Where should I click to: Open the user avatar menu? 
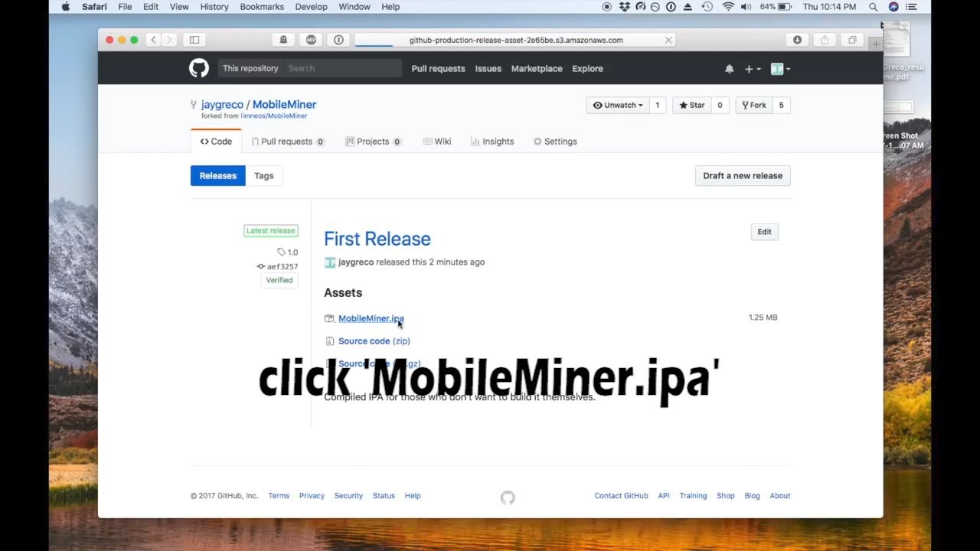[x=780, y=69]
